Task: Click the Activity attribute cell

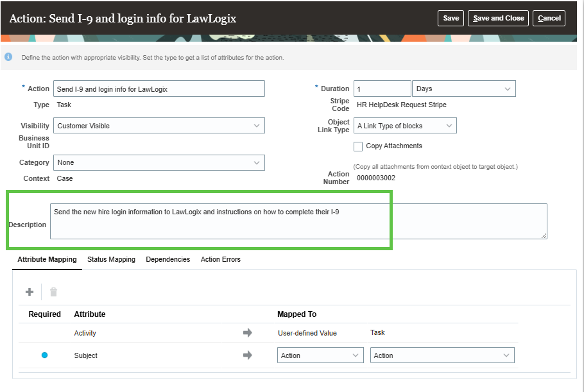Action: (85, 333)
